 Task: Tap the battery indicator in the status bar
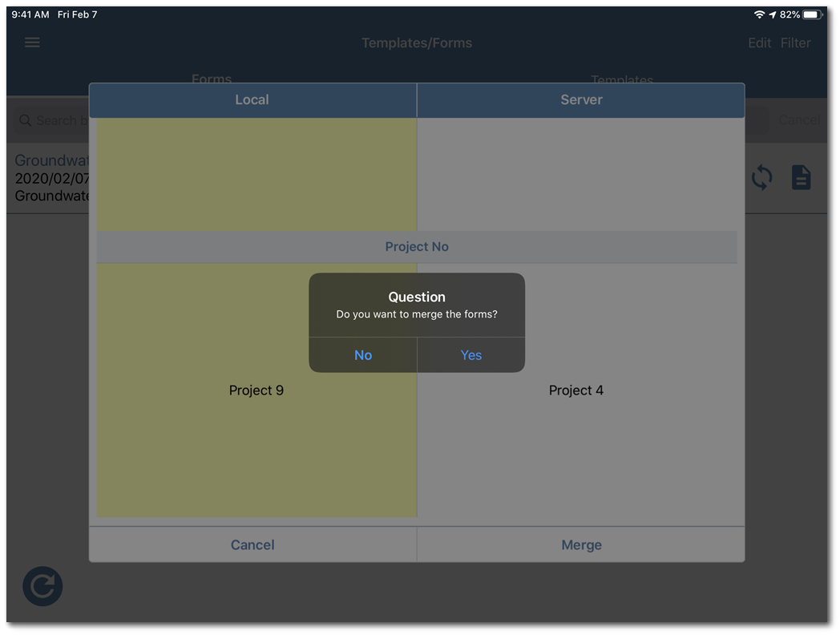pyautogui.click(x=812, y=14)
